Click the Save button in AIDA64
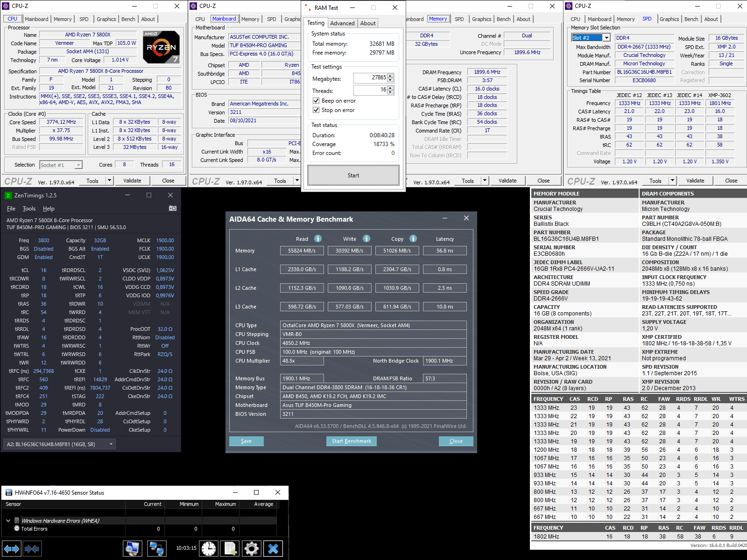Image resolution: width=747 pixels, height=560 pixels. pyautogui.click(x=247, y=441)
